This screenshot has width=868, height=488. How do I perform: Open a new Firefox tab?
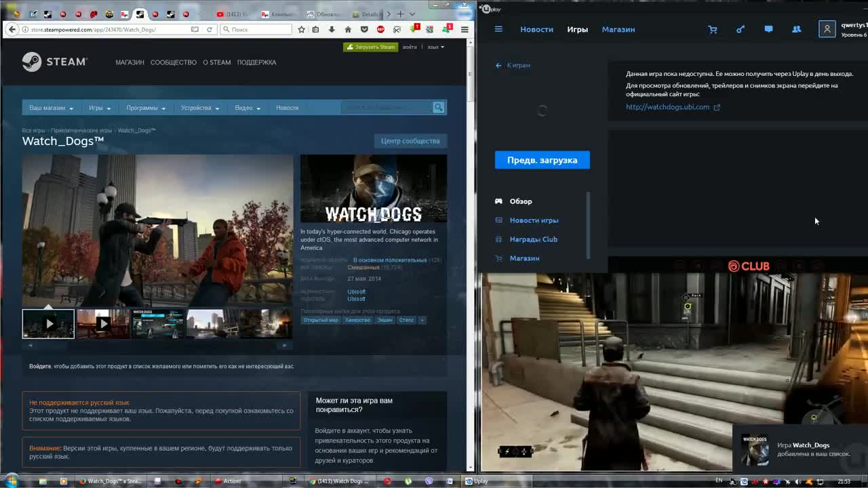400,14
